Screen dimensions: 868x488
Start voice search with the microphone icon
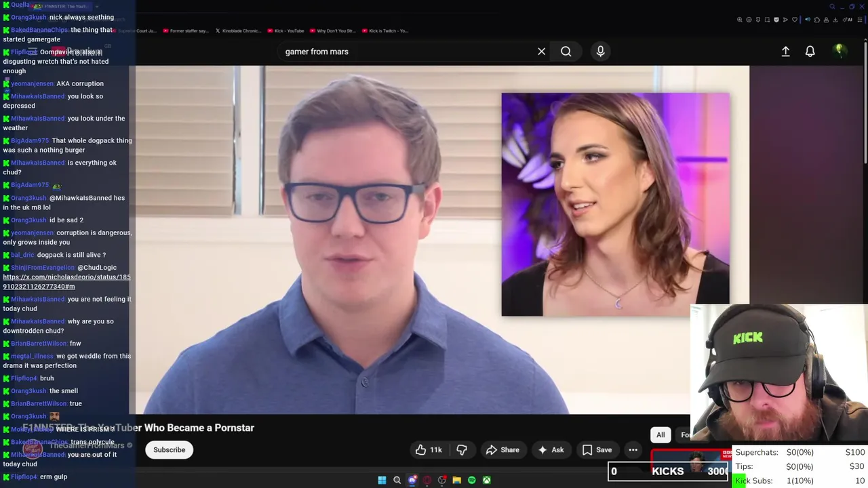(600, 52)
